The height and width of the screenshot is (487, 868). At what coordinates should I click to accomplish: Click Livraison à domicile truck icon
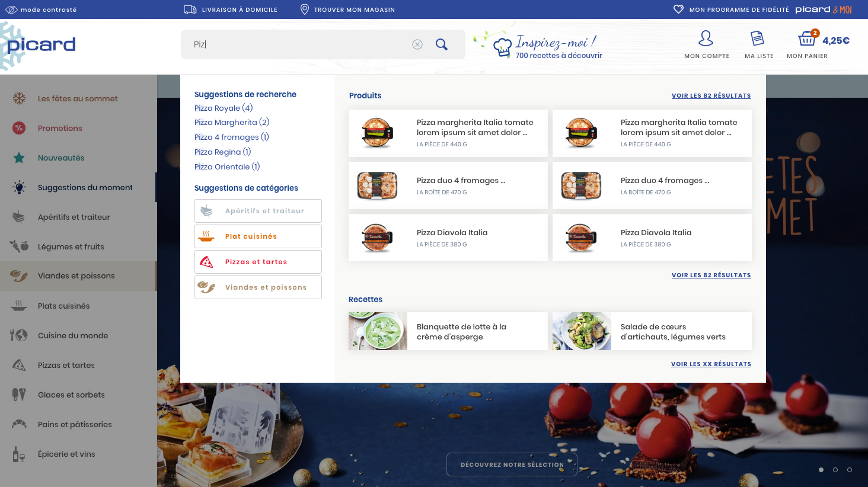coord(190,9)
